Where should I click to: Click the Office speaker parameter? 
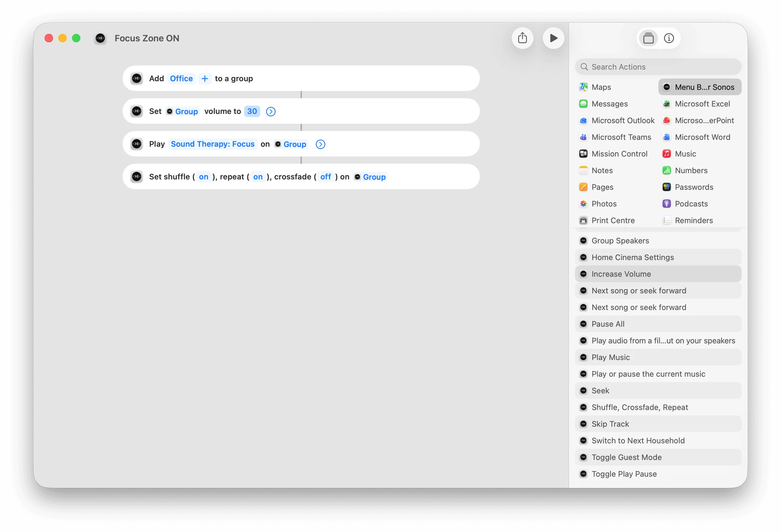click(x=181, y=78)
